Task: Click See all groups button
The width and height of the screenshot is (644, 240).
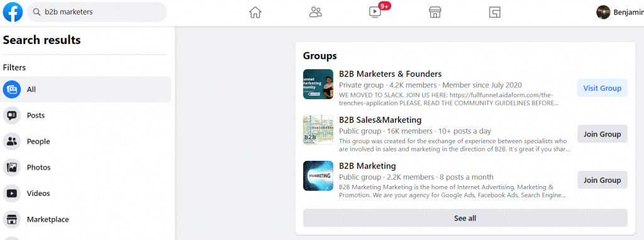Action: 465,218
